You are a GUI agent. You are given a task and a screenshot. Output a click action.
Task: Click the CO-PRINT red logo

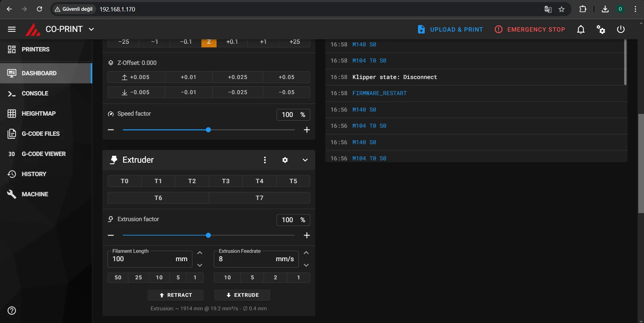point(33,30)
